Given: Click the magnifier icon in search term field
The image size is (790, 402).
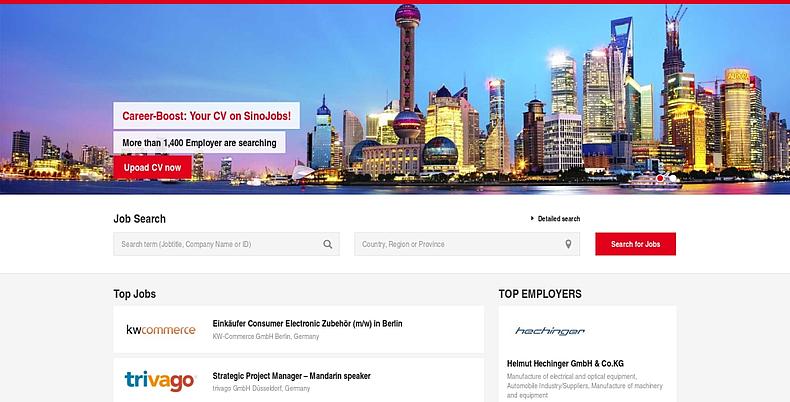Looking at the screenshot, I should click(x=327, y=244).
